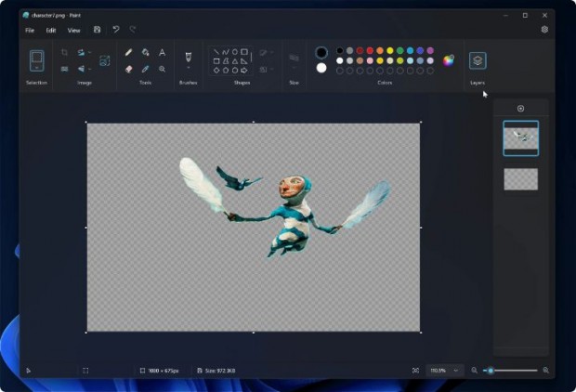Click the zoom in magnifier icon
This screenshot has width=576, height=392.
546,371
